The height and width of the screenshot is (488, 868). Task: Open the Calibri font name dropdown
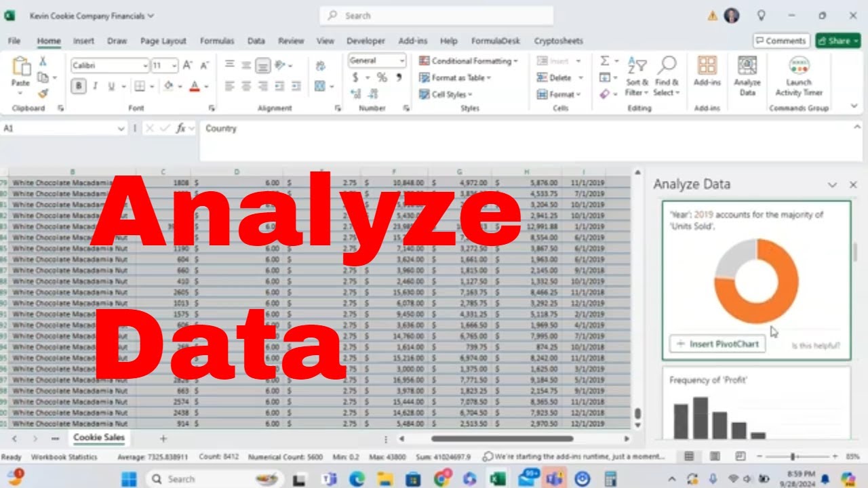pyautogui.click(x=145, y=66)
